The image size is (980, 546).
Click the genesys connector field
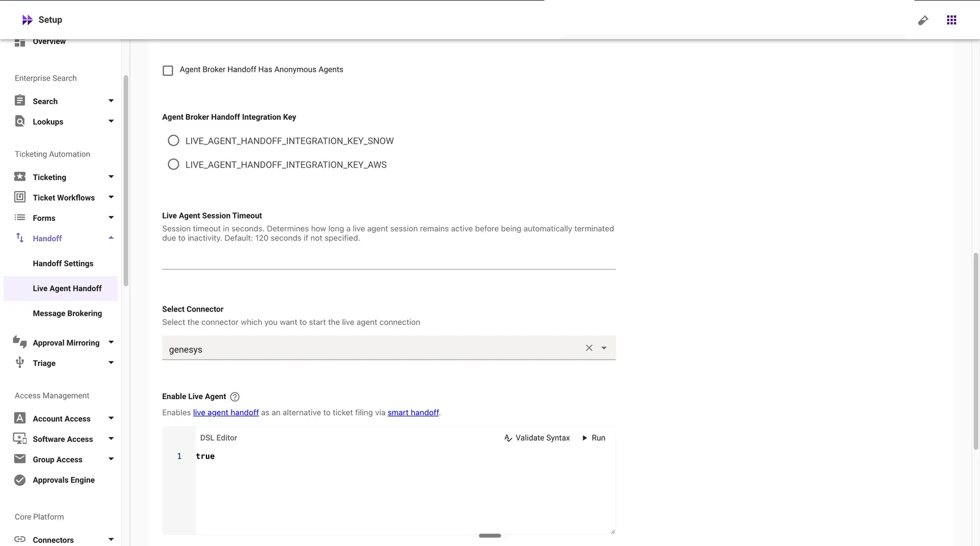tap(389, 348)
